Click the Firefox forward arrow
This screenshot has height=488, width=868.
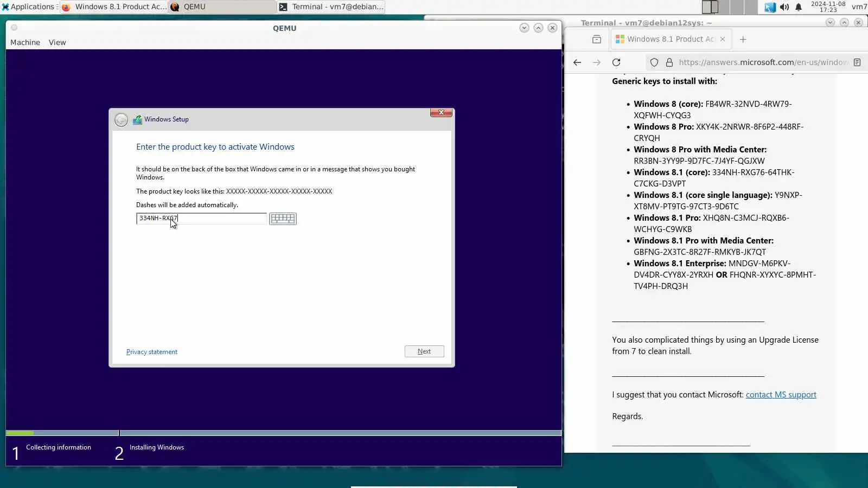pos(597,62)
